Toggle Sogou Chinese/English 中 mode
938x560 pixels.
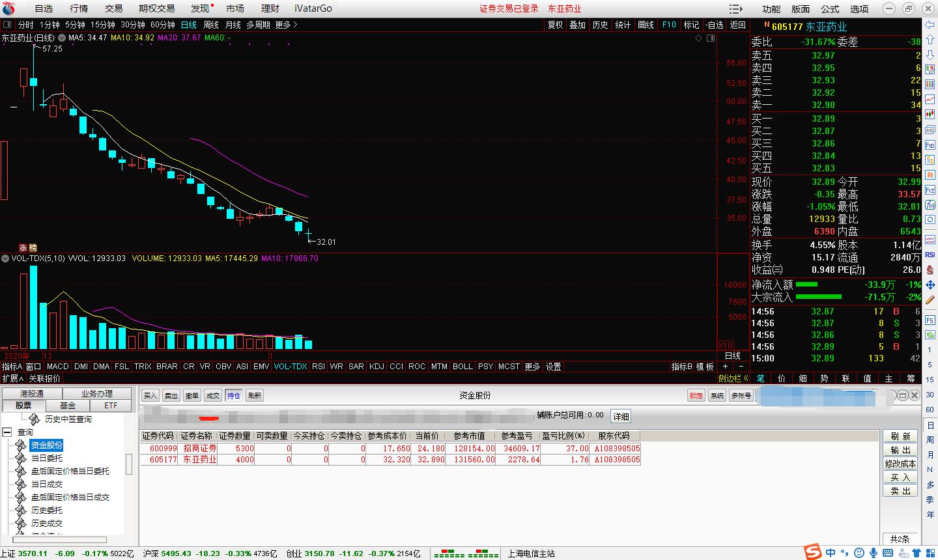[x=831, y=553]
